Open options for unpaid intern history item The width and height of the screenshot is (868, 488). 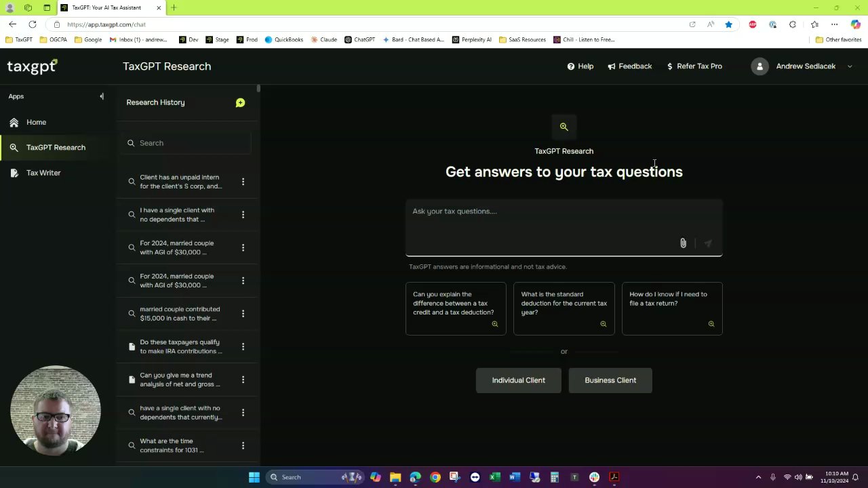coord(243,182)
